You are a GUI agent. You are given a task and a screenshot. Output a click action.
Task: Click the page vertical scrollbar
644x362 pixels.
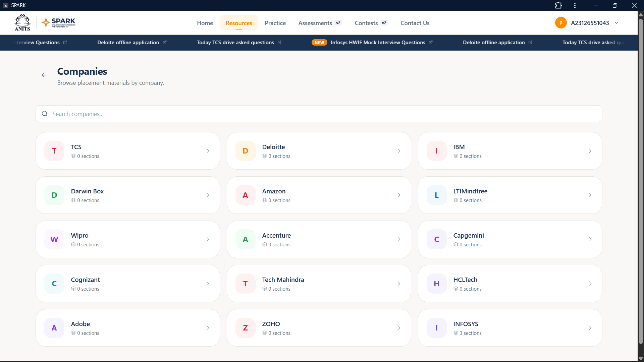(641, 181)
